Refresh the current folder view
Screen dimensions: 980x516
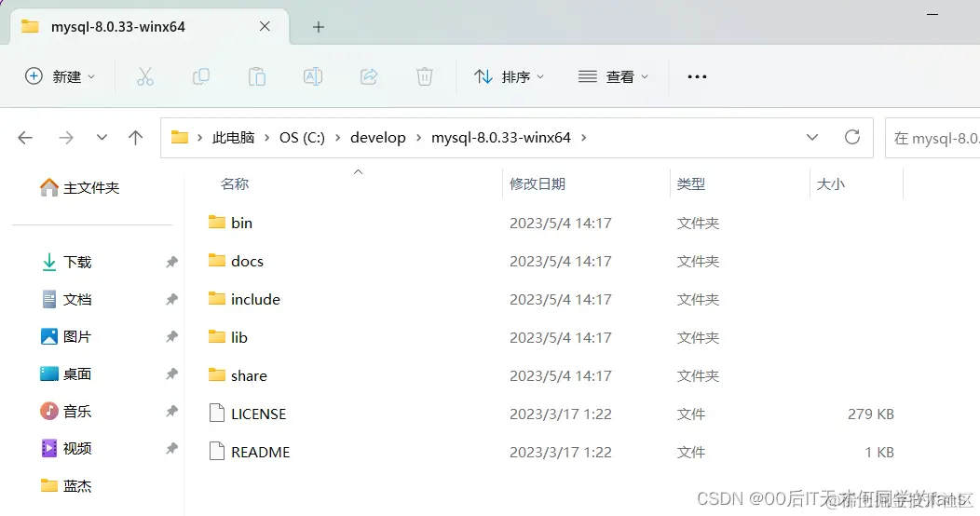click(851, 137)
